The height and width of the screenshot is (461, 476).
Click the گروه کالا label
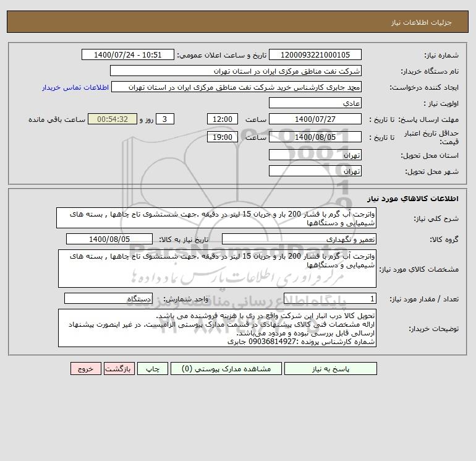444,239
